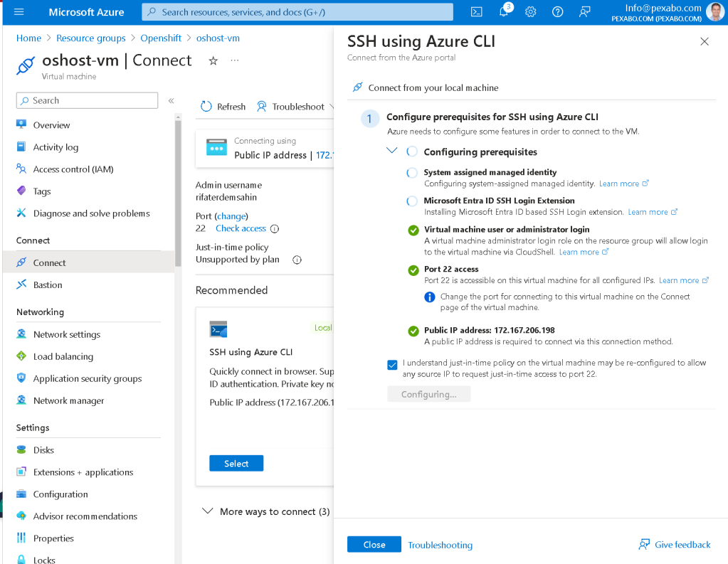
Task: Click the blue info icon under Port 22 access
Action: point(430,297)
